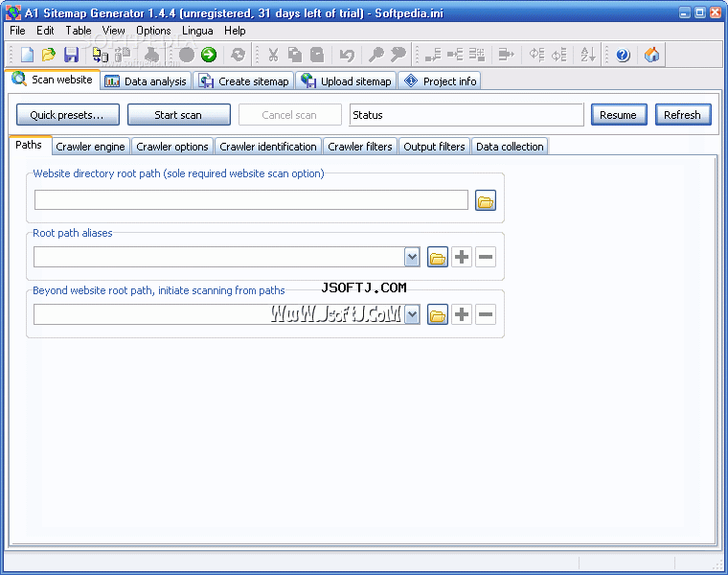
Task: Open the Crawler filters tab
Action: click(x=360, y=147)
